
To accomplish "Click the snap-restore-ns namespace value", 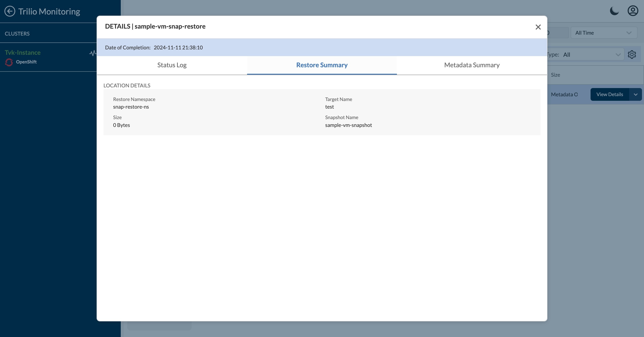I will pos(131,107).
